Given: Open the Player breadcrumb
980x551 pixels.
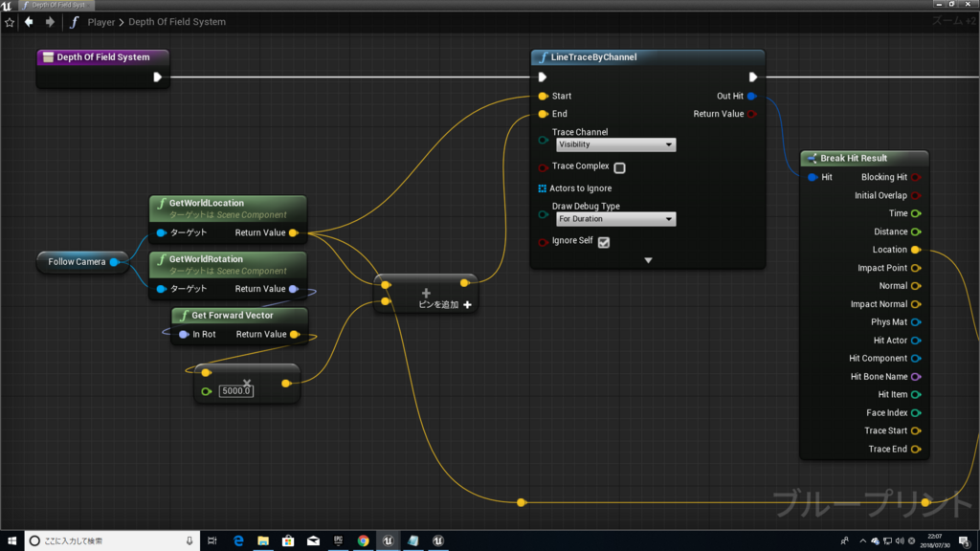Looking at the screenshot, I should click(x=100, y=22).
